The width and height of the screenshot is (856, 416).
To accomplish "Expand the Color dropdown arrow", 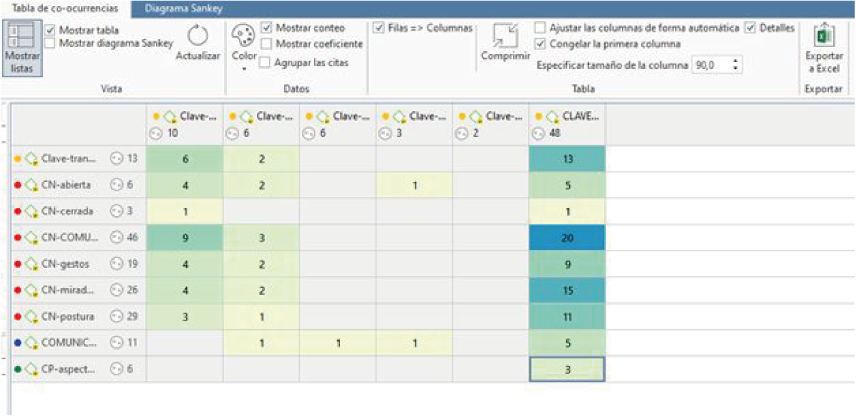I will 243,69.
